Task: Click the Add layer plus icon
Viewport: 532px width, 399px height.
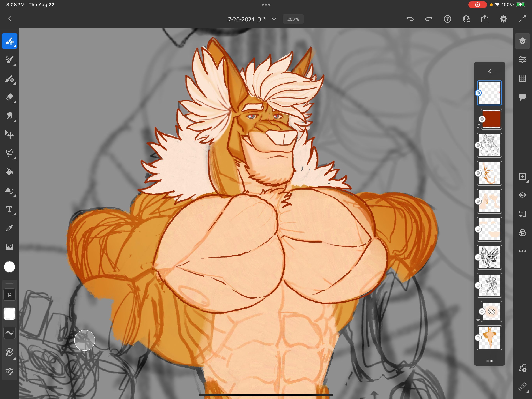Action: (x=522, y=176)
